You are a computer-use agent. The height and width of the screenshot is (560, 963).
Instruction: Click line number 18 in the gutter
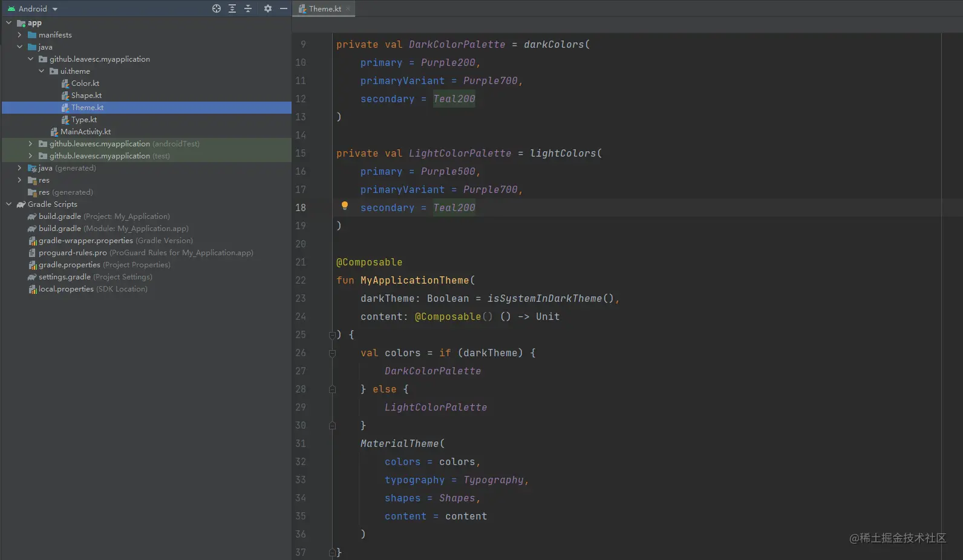coord(301,207)
